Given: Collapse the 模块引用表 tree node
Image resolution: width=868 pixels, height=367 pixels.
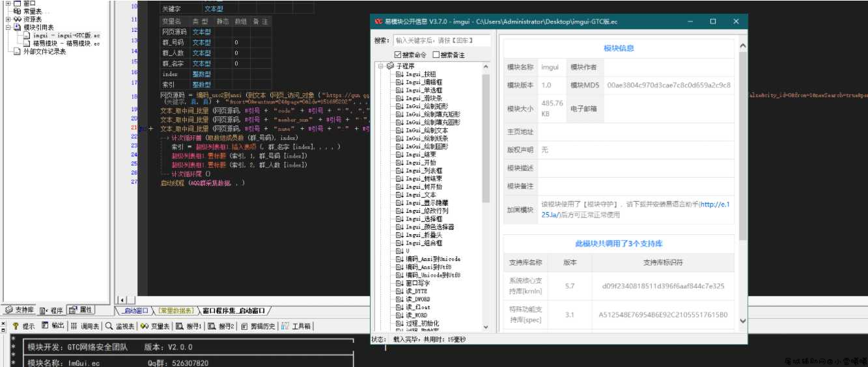Looking at the screenshot, I should point(8,27).
